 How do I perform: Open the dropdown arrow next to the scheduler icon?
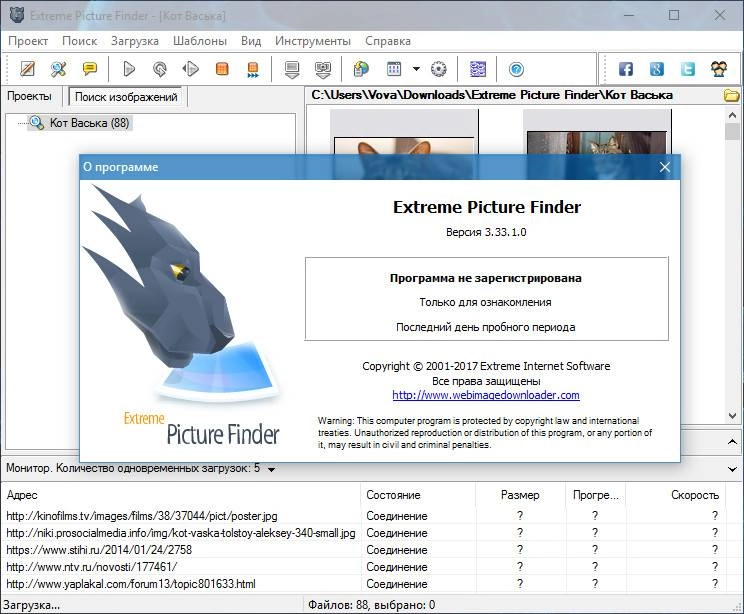(416, 69)
